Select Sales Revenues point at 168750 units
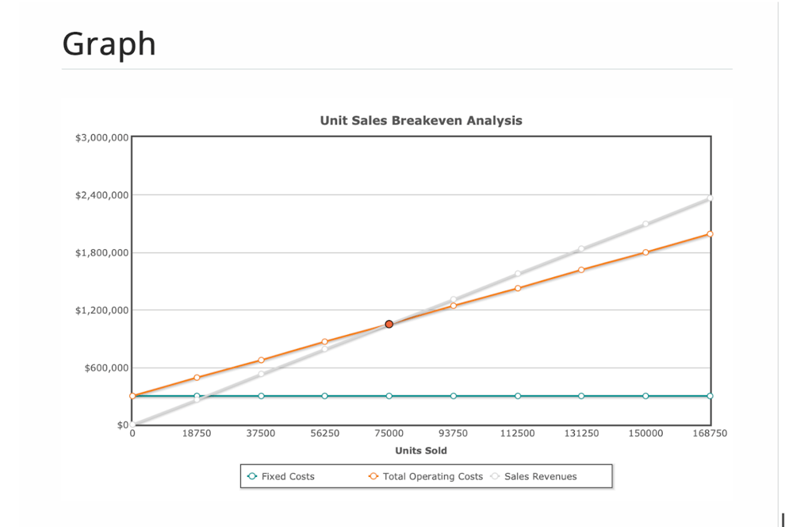Screen dimensions: 812x527 (x=710, y=198)
